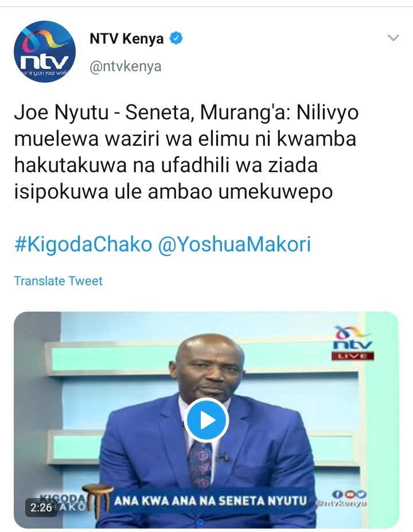Click the red YouTube icon in video overlay
413x532 pixels.
[349, 494]
